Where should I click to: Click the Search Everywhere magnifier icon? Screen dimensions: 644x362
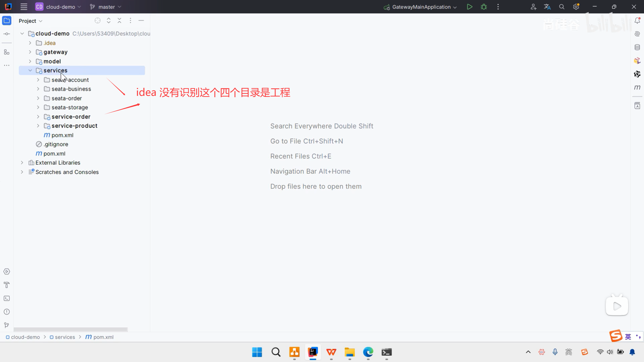562,7
